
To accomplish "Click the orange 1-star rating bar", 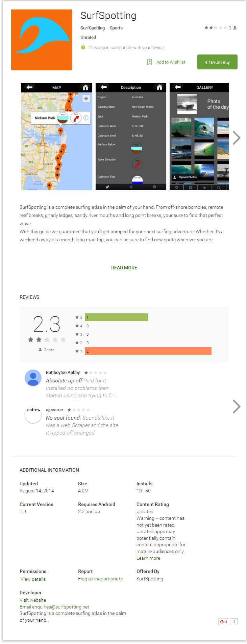I will (x=148, y=351).
